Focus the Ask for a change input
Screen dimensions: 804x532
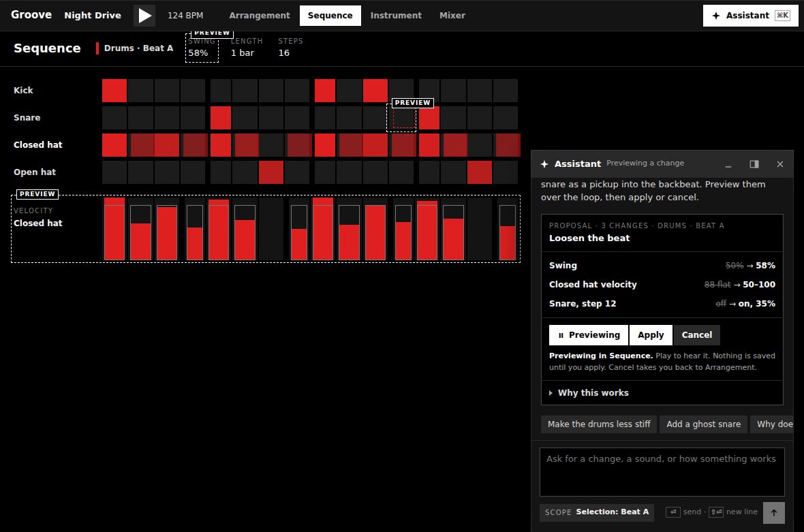[x=662, y=472]
